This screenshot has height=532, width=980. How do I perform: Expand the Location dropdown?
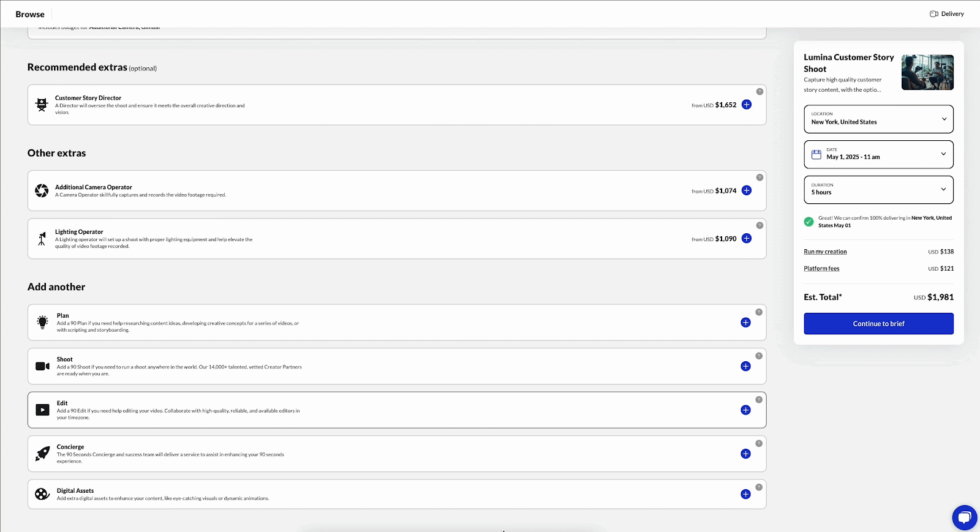(878, 119)
